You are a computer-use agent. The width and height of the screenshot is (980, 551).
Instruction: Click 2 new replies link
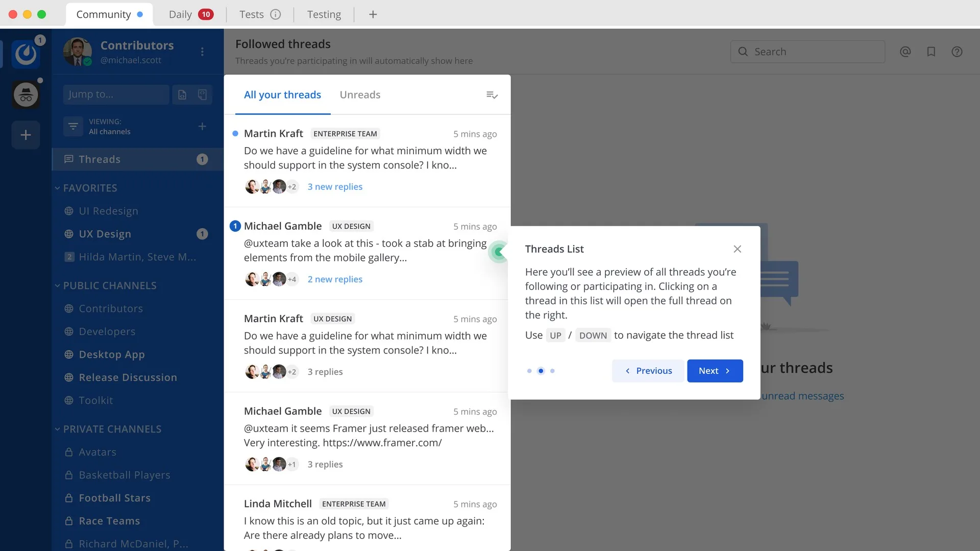[x=335, y=279]
